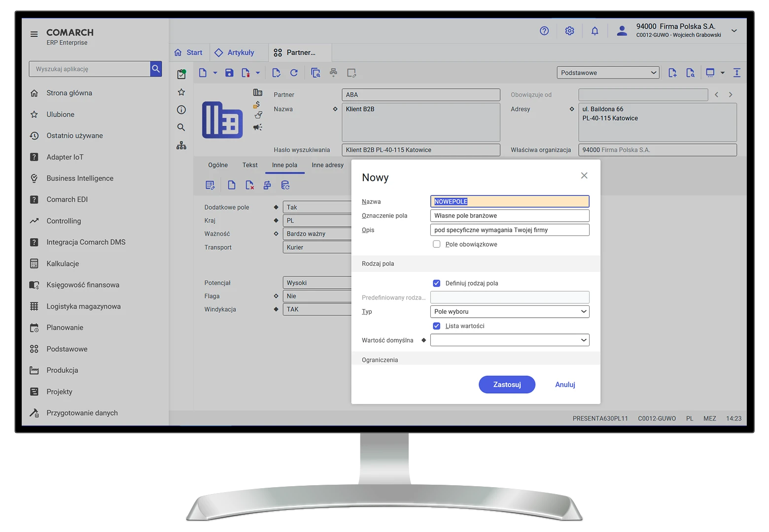769x532 pixels.
Task: Open the Tekst tab
Action: 250,165
